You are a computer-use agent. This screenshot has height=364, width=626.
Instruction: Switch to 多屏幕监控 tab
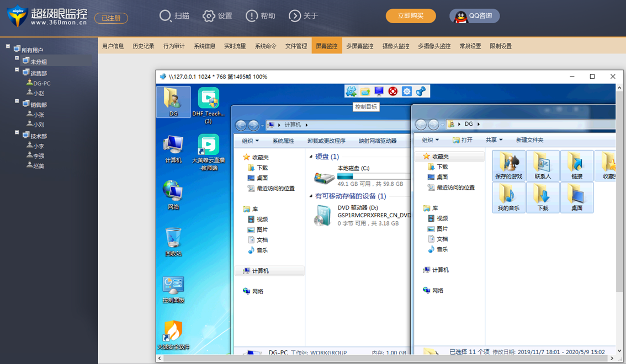(x=360, y=46)
